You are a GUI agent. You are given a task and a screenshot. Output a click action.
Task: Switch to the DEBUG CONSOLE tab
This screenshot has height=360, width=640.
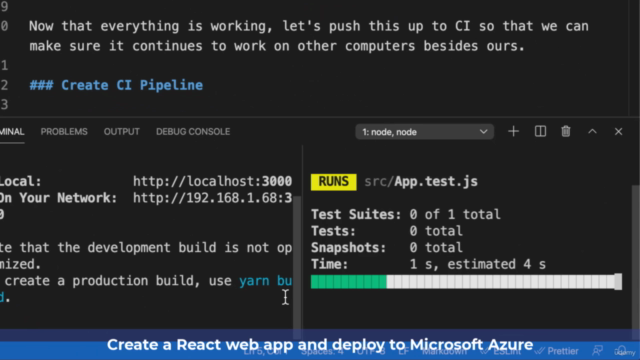[x=193, y=132]
